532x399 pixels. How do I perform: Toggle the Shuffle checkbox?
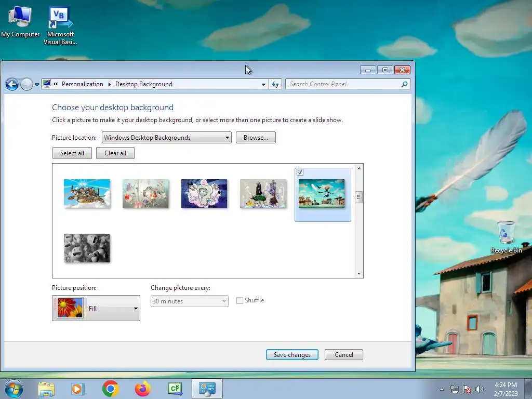coord(240,300)
